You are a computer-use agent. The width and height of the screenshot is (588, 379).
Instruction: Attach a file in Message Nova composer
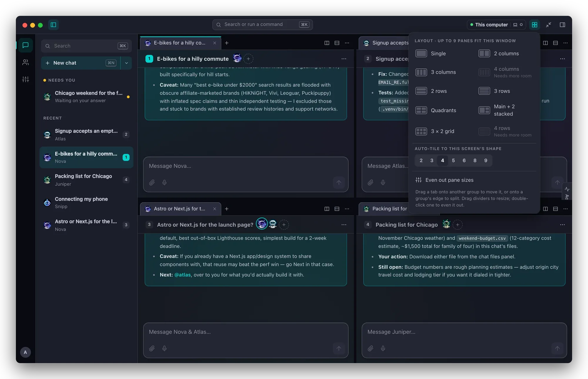(x=152, y=183)
